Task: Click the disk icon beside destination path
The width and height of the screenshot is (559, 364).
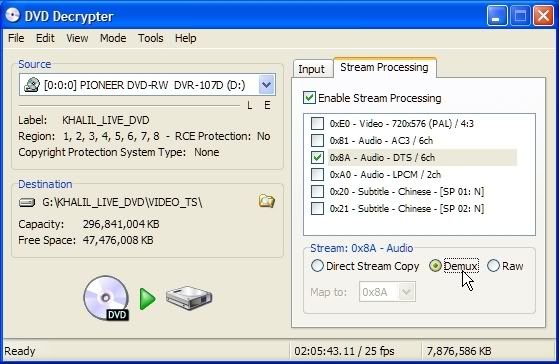Action: (27, 203)
